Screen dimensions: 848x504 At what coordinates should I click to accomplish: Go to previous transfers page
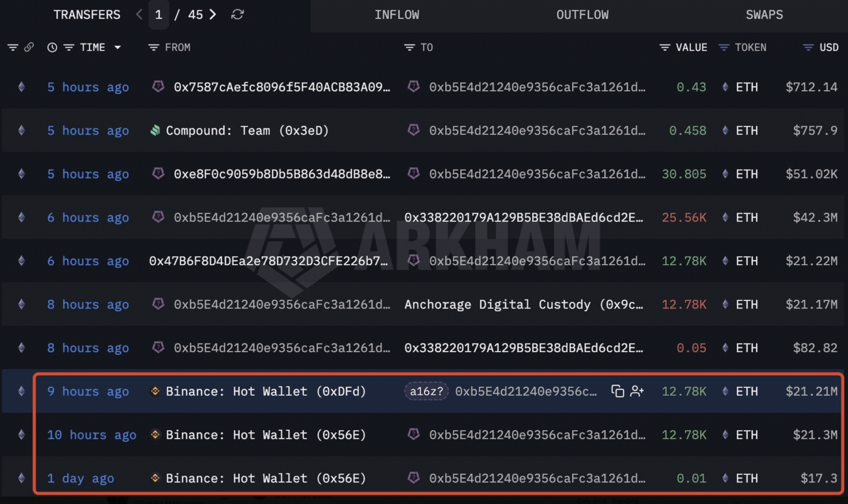point(139,14)
